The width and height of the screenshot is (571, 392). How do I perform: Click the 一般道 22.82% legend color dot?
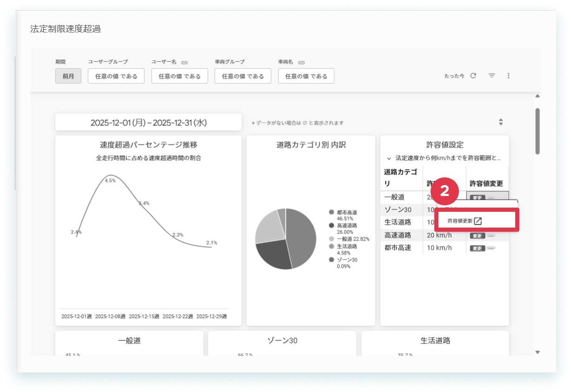(x=332, y=239)
